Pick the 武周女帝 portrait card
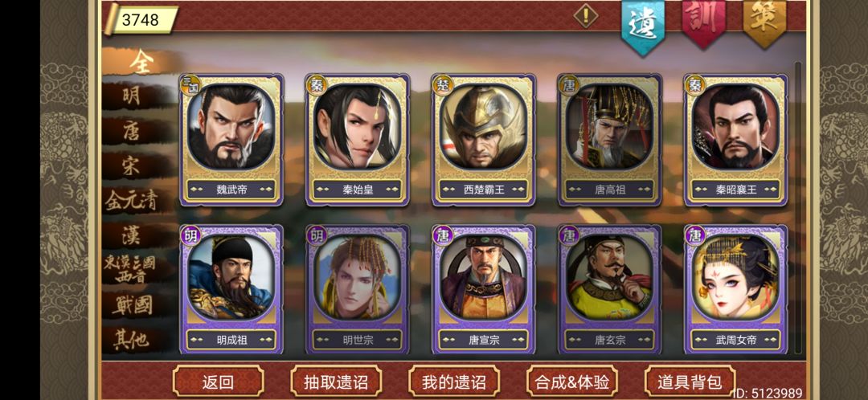The height and width of the screenshot is (400, 868). [x=735, y=289]
